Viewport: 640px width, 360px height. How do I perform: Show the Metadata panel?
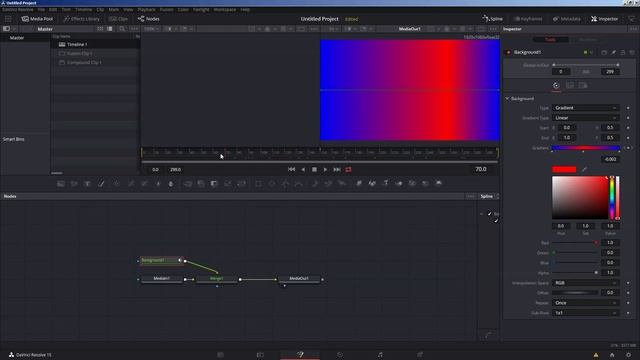click(x=567, y=19)
